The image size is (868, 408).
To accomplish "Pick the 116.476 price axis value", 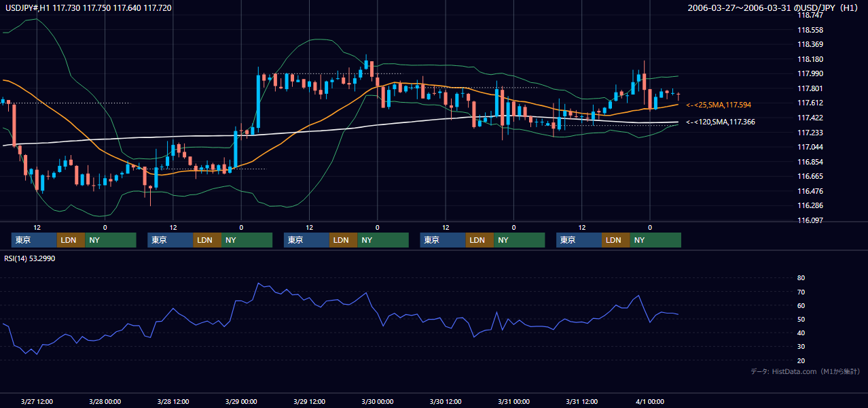I will tap(810, 191).
